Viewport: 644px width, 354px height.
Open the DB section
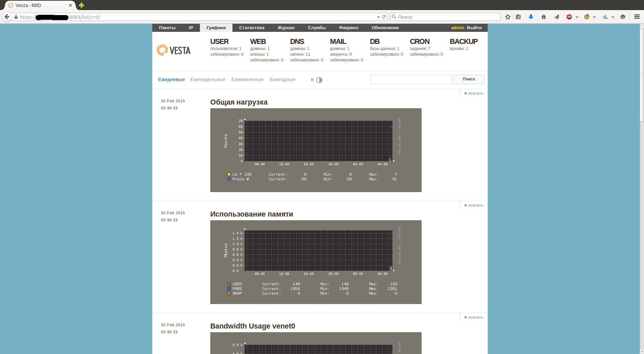[x=375, y=42]
